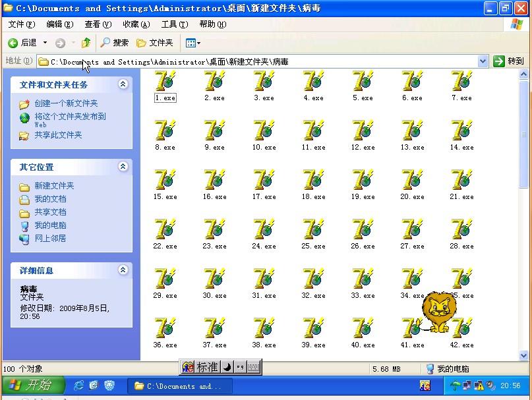Select the 26.exe file icon
The width and height of the screenshot is (532, 400).
click(363, 229)
